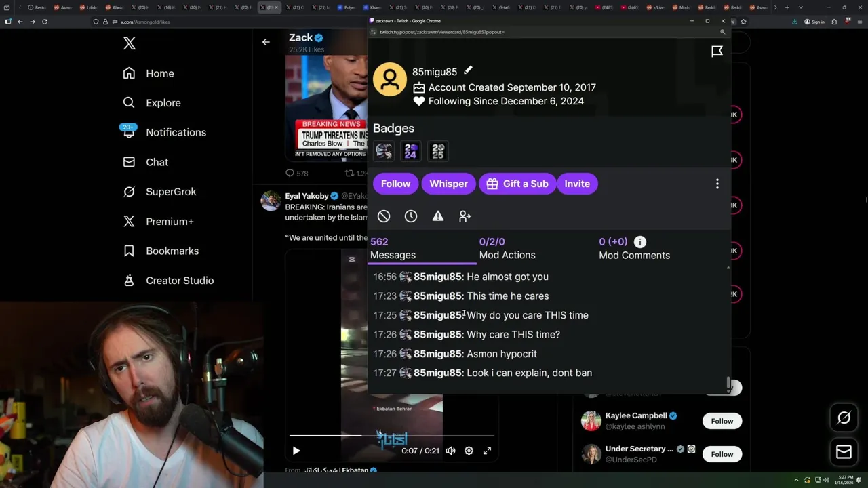Click the message 'This time he cares'
This screenshot has height=488, width=868.
coord(508,296)
